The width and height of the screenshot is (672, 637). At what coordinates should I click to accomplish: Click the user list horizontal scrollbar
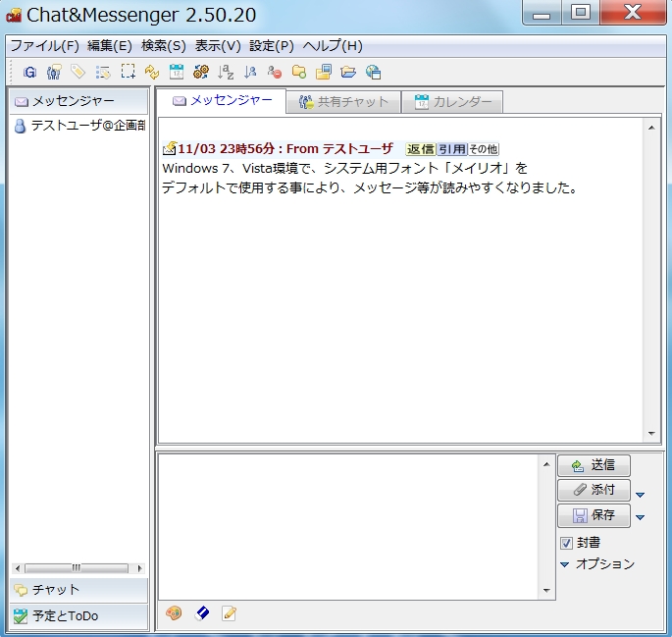(78, 568)
